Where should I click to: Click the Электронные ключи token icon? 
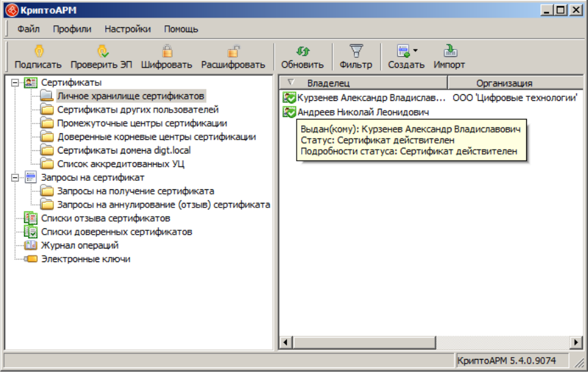click(x=31, y=259)
